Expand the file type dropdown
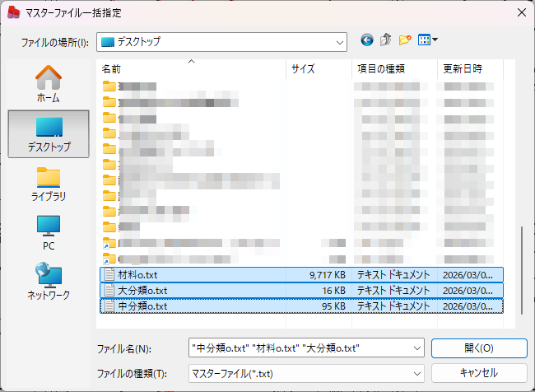This screenshot has width=535, height=392. click(416, 372)
